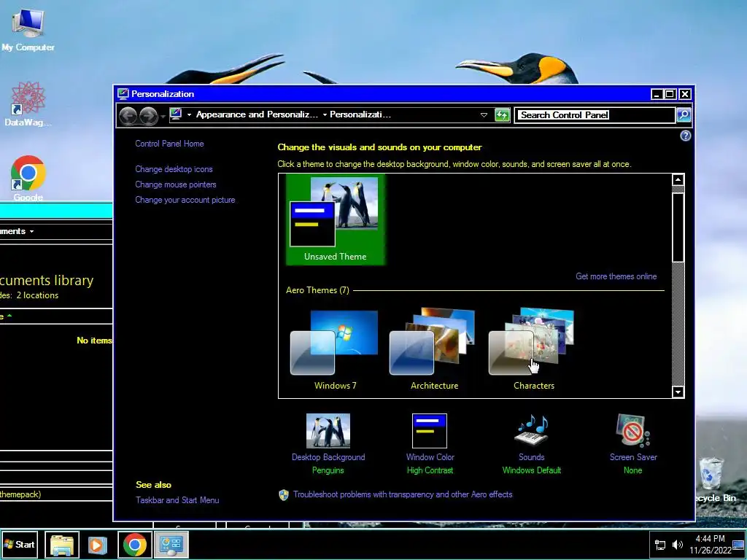Viewport: 747px width, 560px height.
Task: Click Get more themes online
Action: pyautogui.click(x=616, y=276)
